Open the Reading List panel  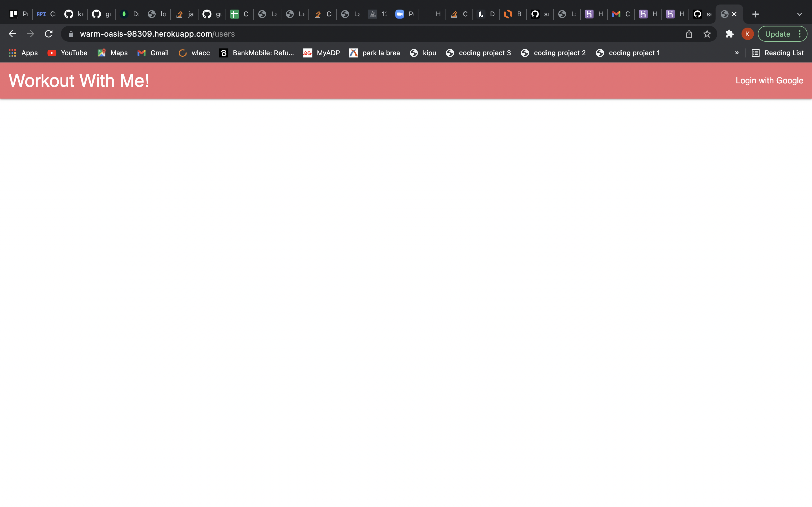coord(778,53)
